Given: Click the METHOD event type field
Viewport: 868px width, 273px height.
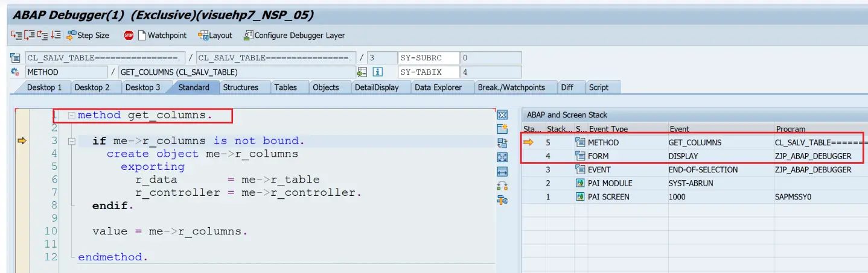Looking at the screenshot, I should (66, 72).
